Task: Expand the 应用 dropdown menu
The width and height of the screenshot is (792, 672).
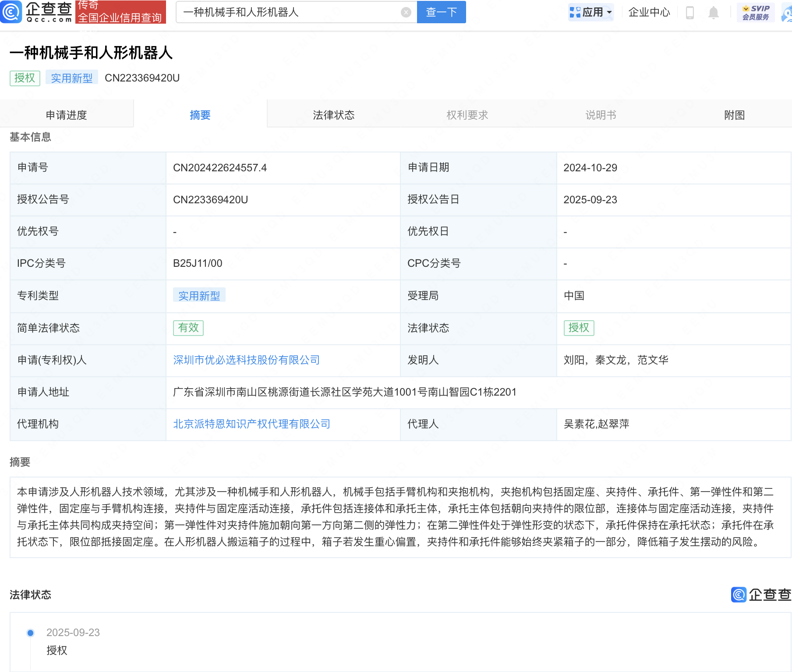Action: (591, 12)
